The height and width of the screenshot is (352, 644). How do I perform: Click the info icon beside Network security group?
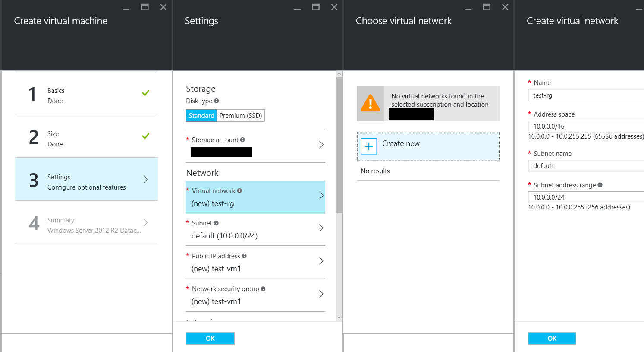point(264,289)
